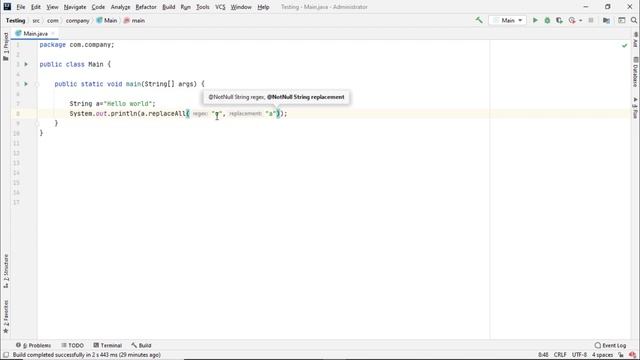
Task: Open the Terminal tool window tab
Action: [x=107, y=345]
